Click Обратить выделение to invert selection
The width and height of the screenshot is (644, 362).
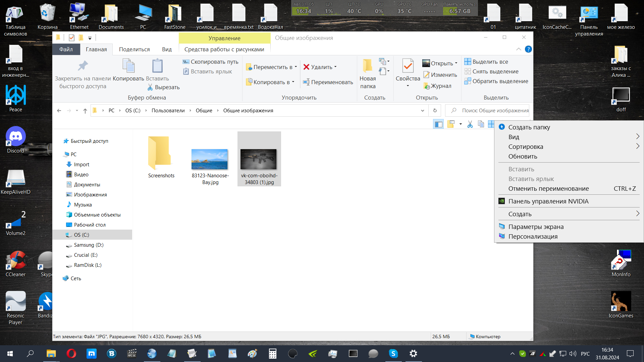point(496,81)
